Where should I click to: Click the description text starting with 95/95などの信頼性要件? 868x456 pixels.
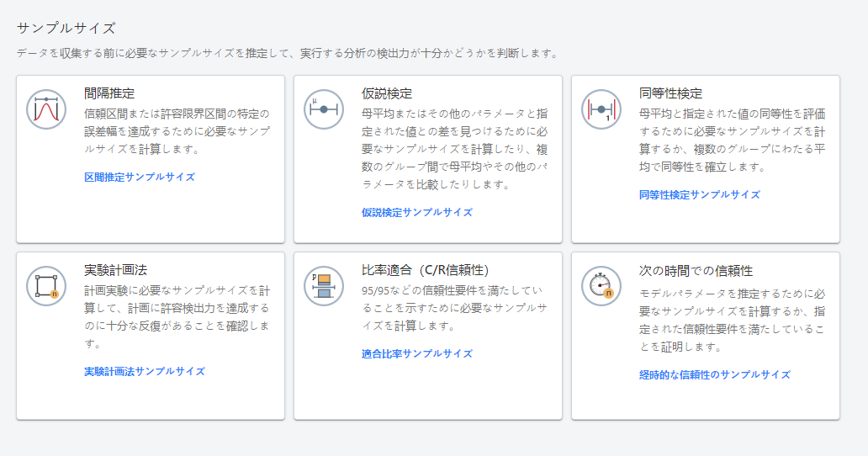tap(454, 308)
